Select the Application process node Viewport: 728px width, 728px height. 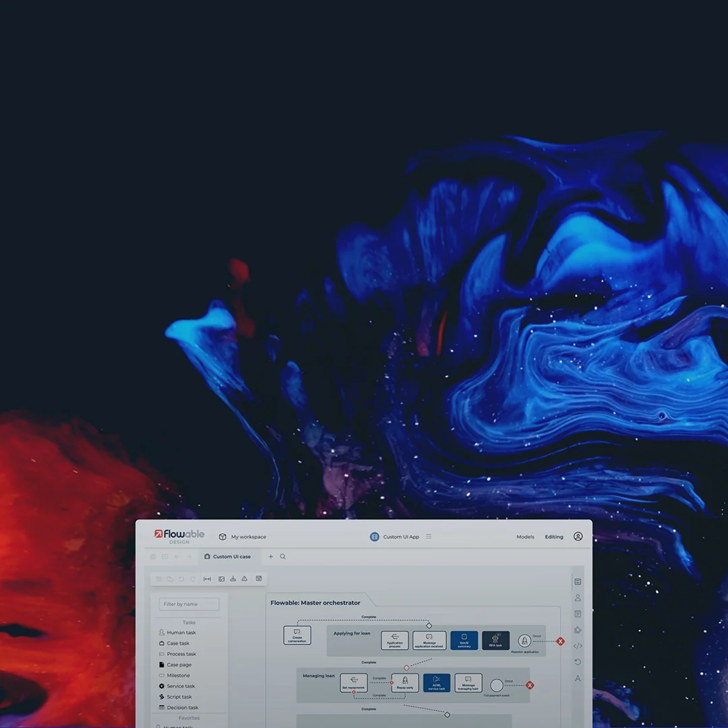point(394,640)
